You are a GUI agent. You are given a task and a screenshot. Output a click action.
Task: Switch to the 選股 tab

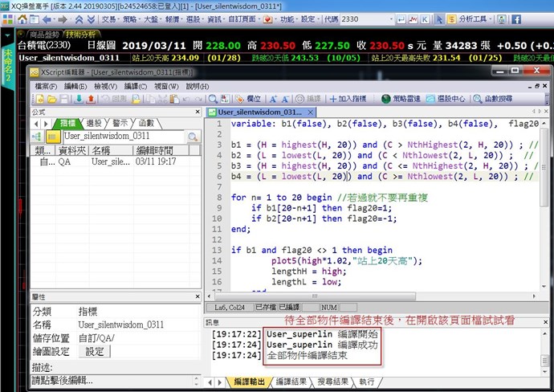coord(94,124)
